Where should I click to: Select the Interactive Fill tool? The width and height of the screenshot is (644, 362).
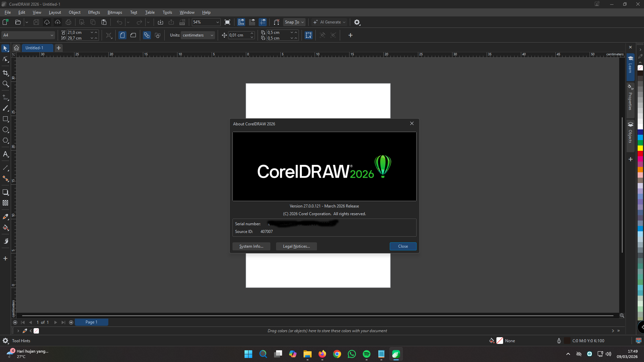pyautogui.click(x=5, y=228)
